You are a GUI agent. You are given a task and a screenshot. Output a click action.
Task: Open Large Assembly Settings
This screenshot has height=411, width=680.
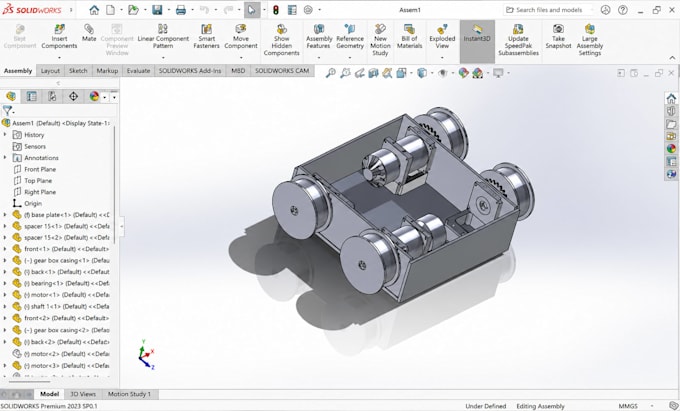[589, 40]
